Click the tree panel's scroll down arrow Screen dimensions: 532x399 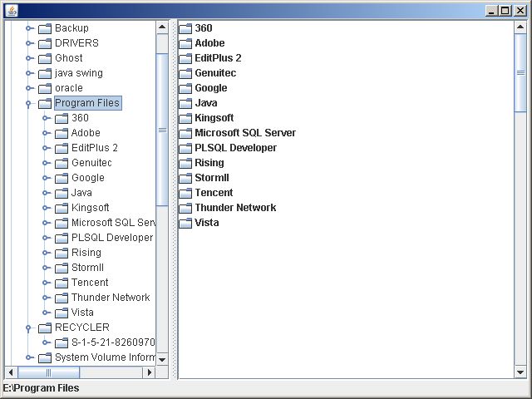162,359
